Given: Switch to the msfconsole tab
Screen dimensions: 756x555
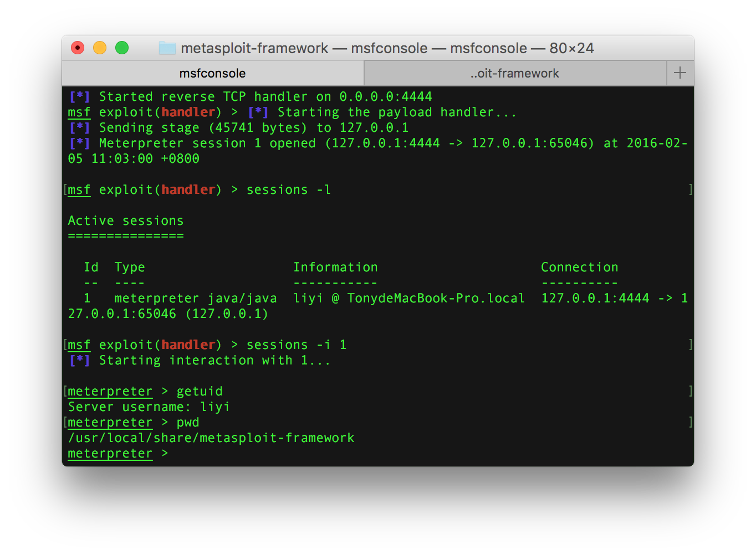Looking at the screenshot, I should coord(213,73).
